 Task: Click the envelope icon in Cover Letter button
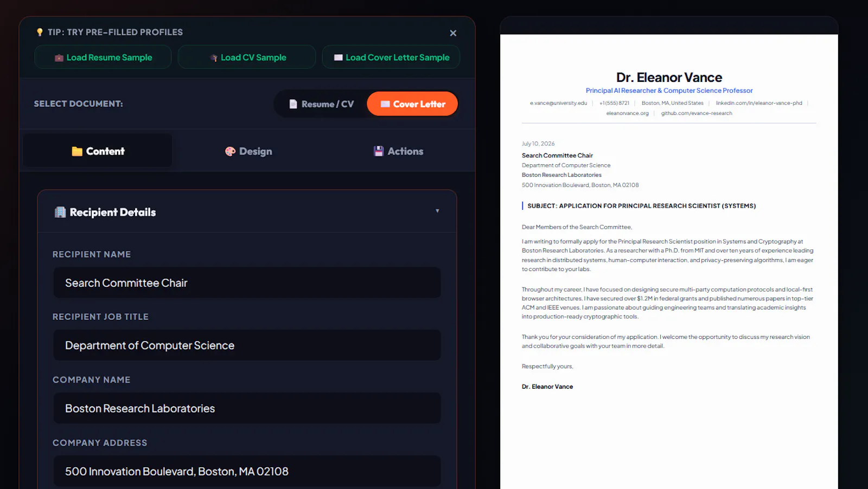tap(385, 104)
